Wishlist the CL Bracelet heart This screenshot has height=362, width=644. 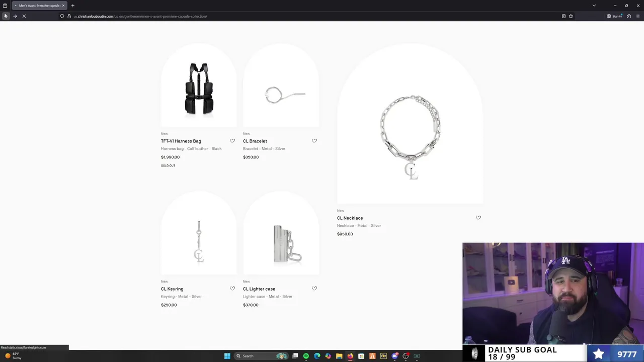click(314, 141)
